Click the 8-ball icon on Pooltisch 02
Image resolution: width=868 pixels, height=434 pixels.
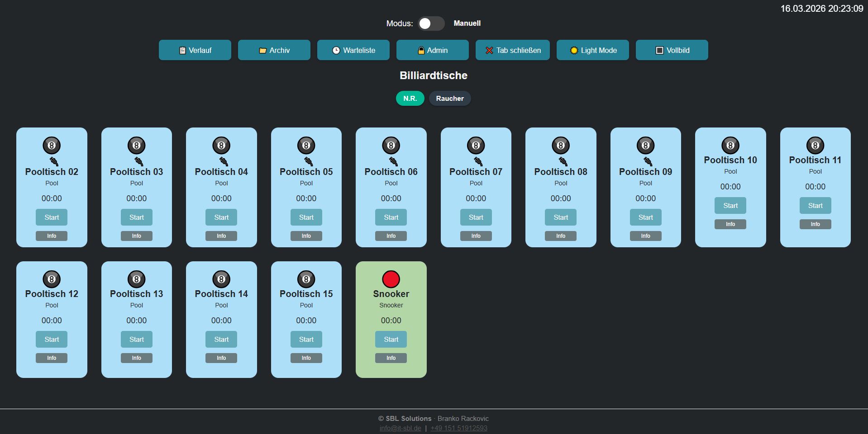(x=52, y=145)
